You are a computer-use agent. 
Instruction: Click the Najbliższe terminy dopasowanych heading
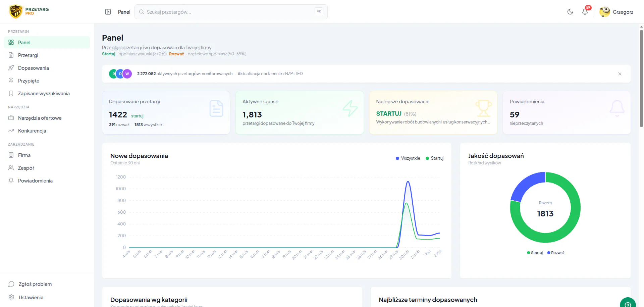pyautogui.click(x=428, y=300)
